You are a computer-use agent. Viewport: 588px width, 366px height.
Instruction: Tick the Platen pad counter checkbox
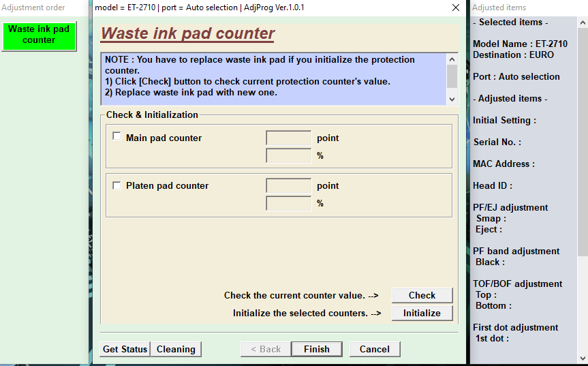tap(117, 185)
